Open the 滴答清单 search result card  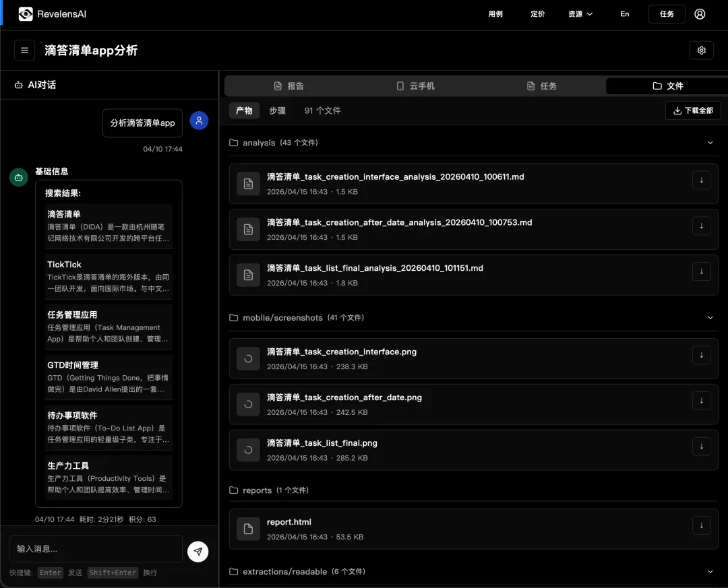click(109, 226)
